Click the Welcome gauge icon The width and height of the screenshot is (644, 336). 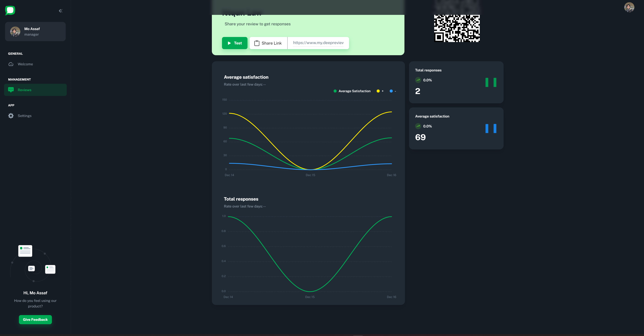pyautogui.click(x=11, y=64)
